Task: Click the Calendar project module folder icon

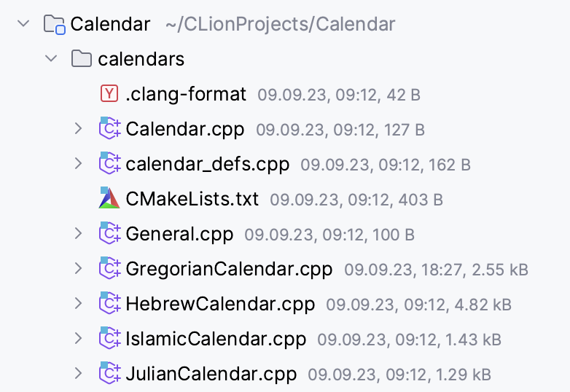Action: [54, 25]
